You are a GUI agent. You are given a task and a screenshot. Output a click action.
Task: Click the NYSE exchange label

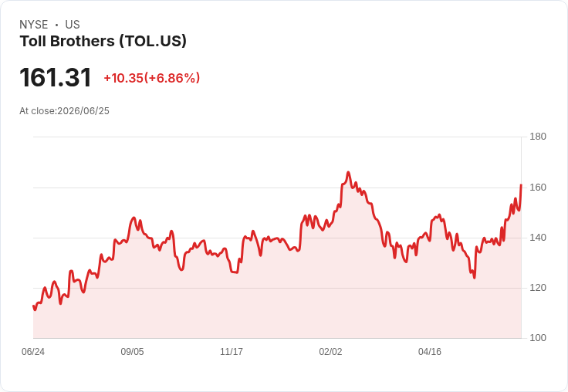(34, 25)
